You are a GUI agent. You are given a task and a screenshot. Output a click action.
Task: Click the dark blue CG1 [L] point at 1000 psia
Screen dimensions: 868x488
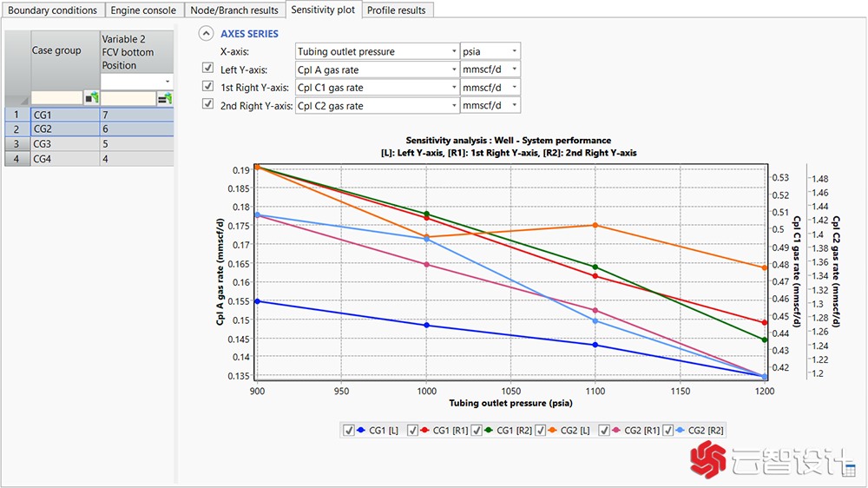[x=426, y=325]
